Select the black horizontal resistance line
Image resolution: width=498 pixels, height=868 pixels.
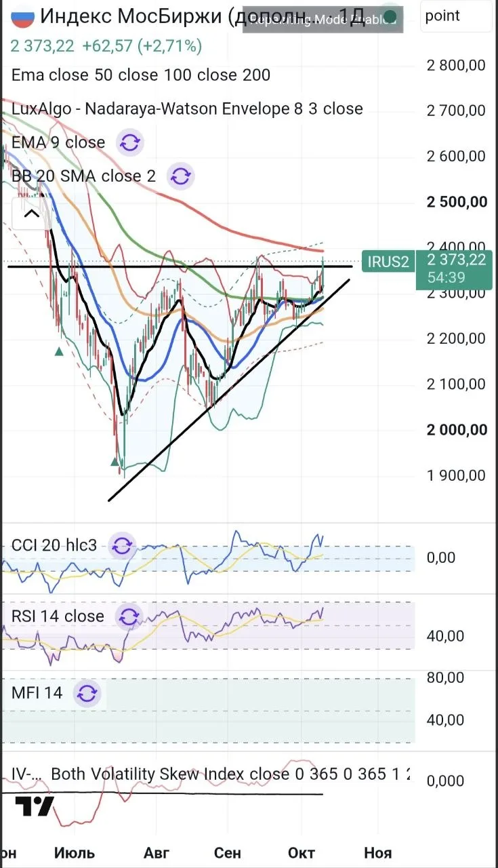180,267
